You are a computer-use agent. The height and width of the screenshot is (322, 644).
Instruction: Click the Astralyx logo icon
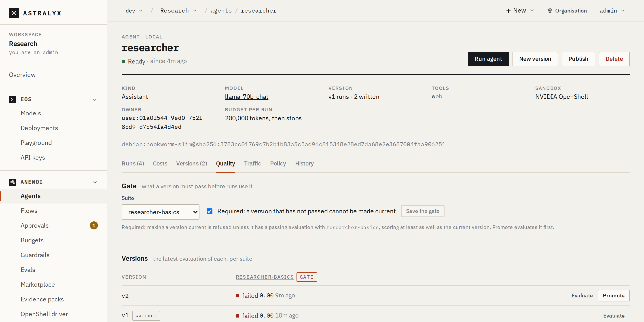(14, 13)
